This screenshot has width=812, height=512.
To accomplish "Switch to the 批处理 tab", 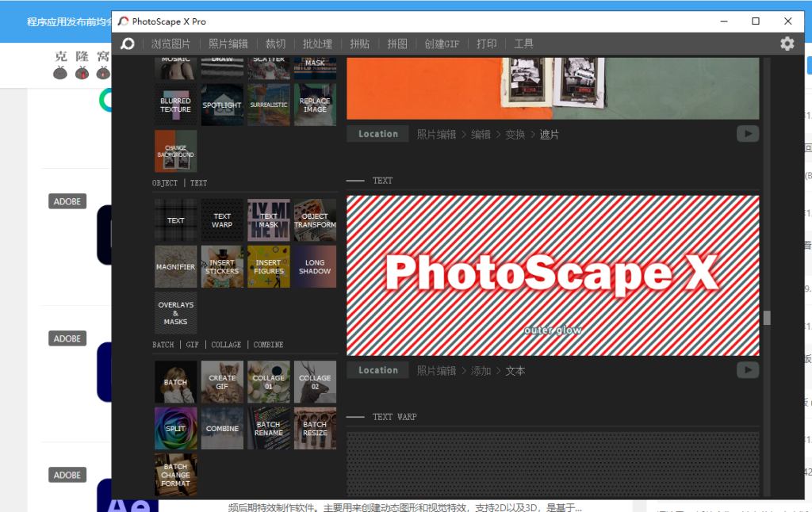I will point(317,44).
